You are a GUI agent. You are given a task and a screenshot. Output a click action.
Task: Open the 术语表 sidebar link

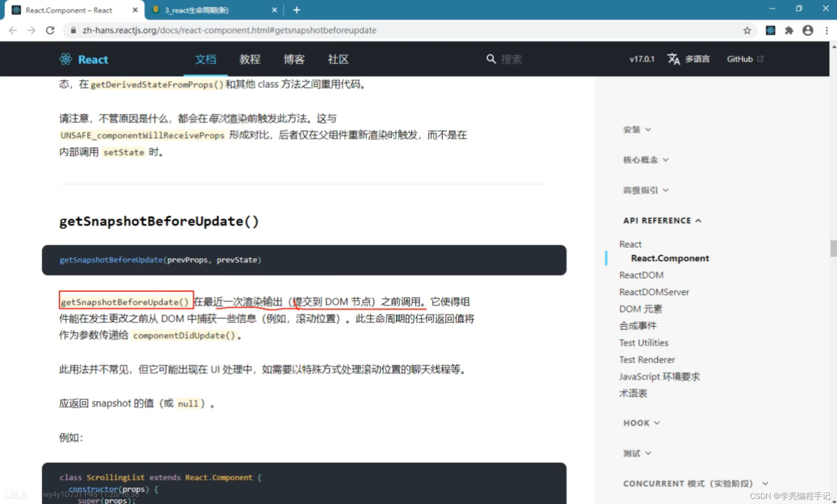click(633, 394)
